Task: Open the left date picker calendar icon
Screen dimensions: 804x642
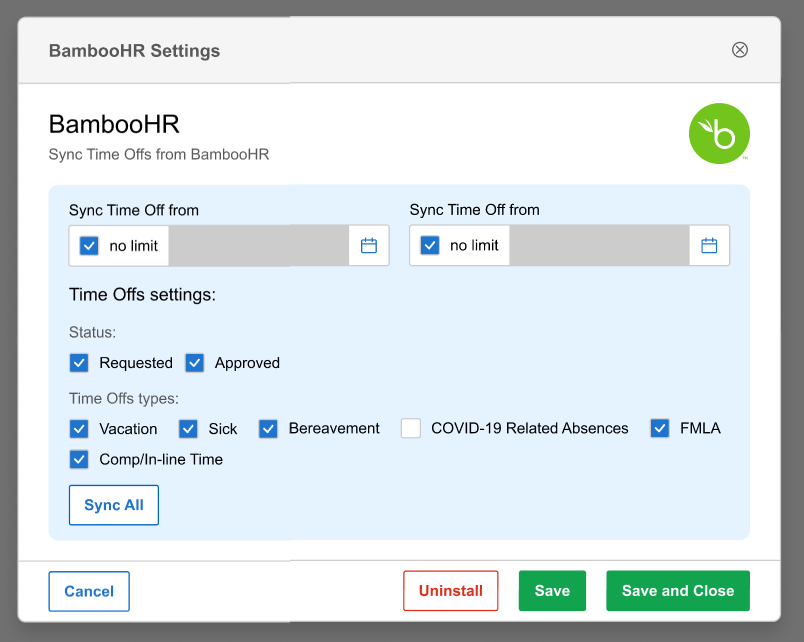Action: coord(368,245)
